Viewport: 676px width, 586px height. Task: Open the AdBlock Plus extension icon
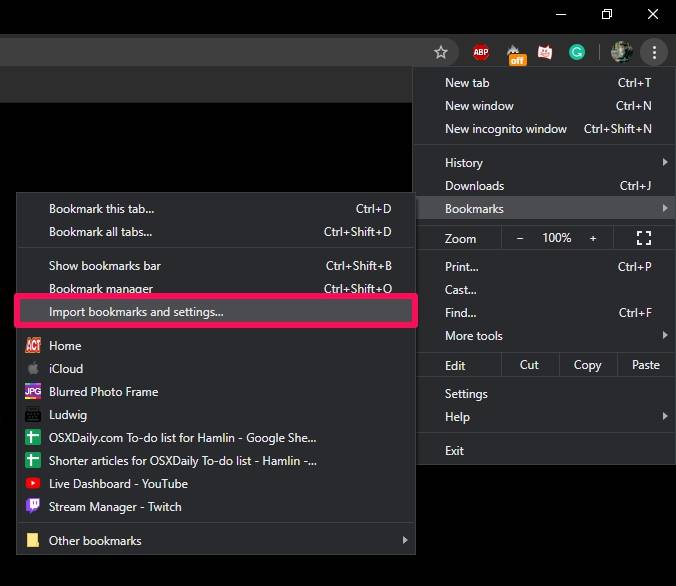point(481,52)
